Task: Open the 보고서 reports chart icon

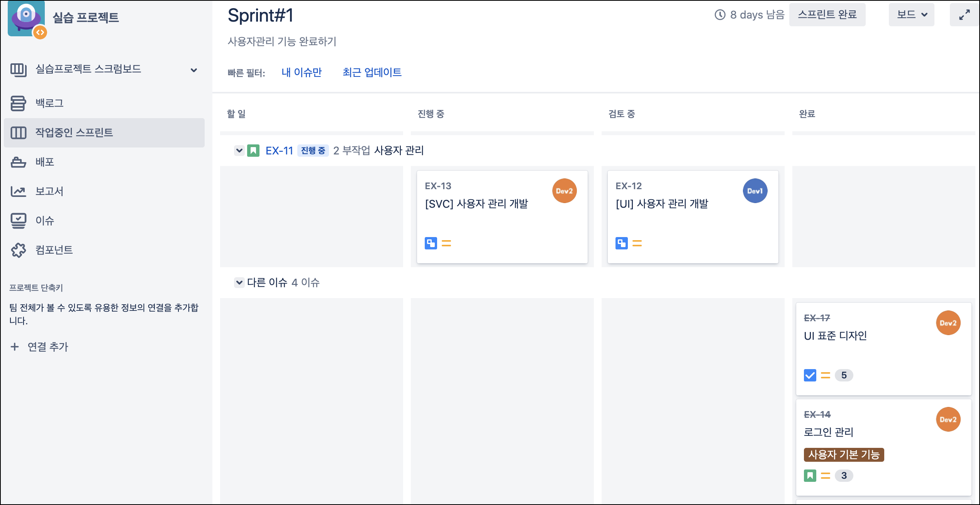Action: pyautogui.click(x=18, y=191)
